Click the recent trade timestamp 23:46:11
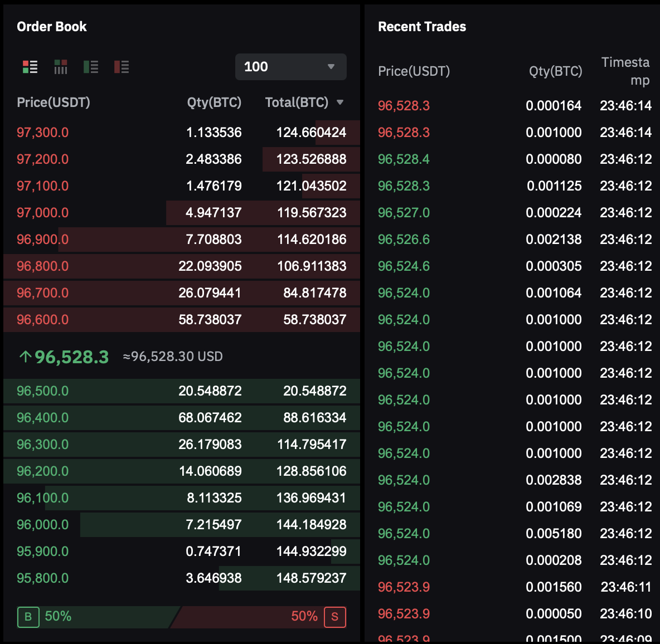The height and width of the screenshot is (644, 660). pyautogui.click(x=626, y=587)
